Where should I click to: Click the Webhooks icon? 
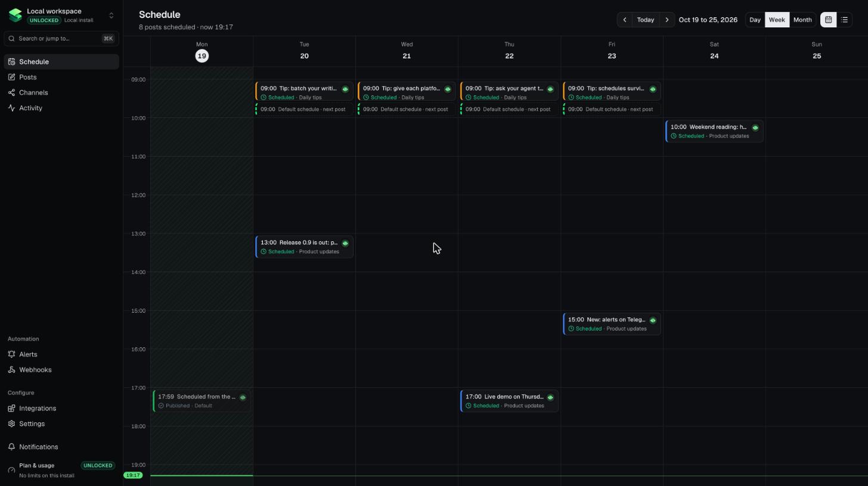pyautogui.click(x=11, y=370)
